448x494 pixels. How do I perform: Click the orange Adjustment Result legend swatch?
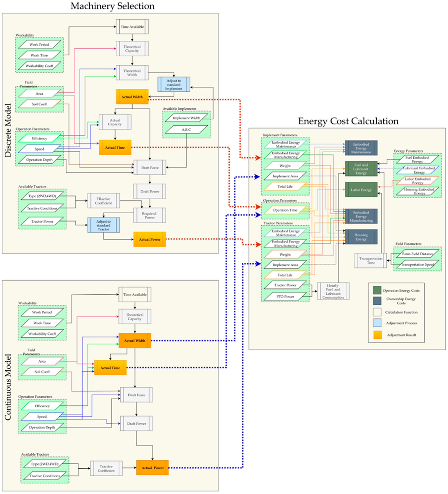pyautogui.click(x=377, y=335)
